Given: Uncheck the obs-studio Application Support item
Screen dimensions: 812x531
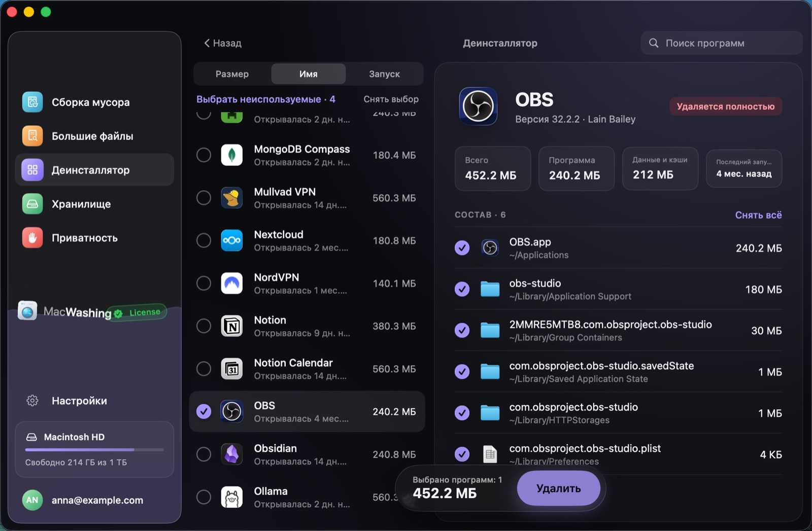Looking at the screenshot, I should click(x=462, y=289).
